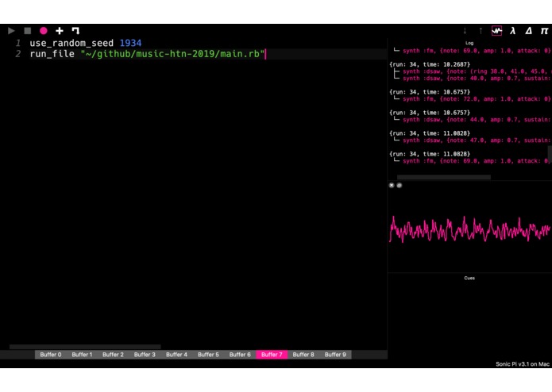
Task: Click the synth :dsaw note 40.0 log line
Action: click(477, 78)
